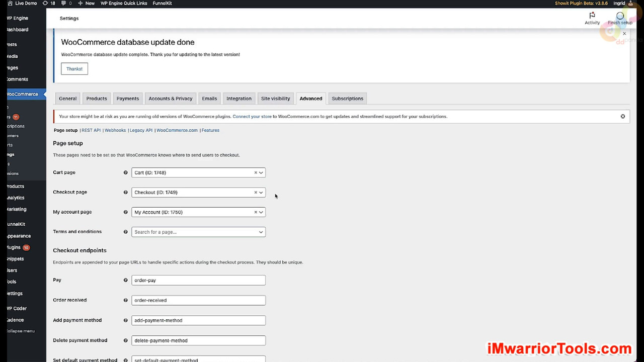Screen dimensions: 644x362
Task: Open the Ingrid user account menu
Action: (x=623, y=3)
